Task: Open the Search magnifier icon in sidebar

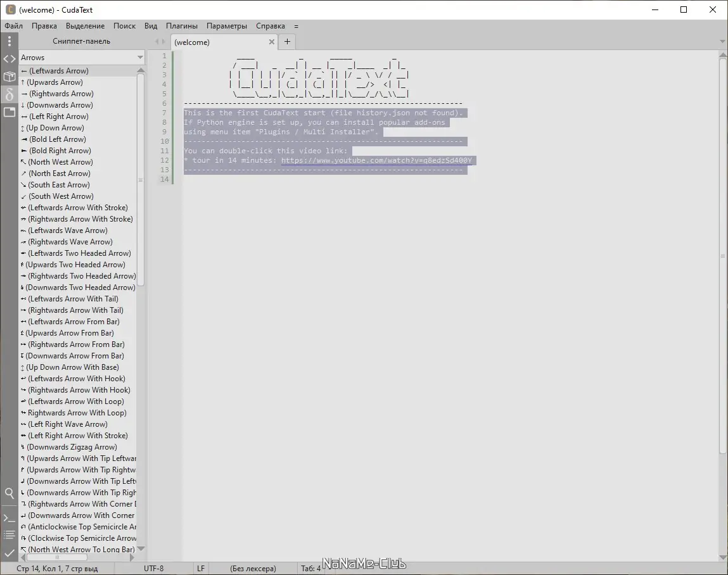Action: pos(10,493)
